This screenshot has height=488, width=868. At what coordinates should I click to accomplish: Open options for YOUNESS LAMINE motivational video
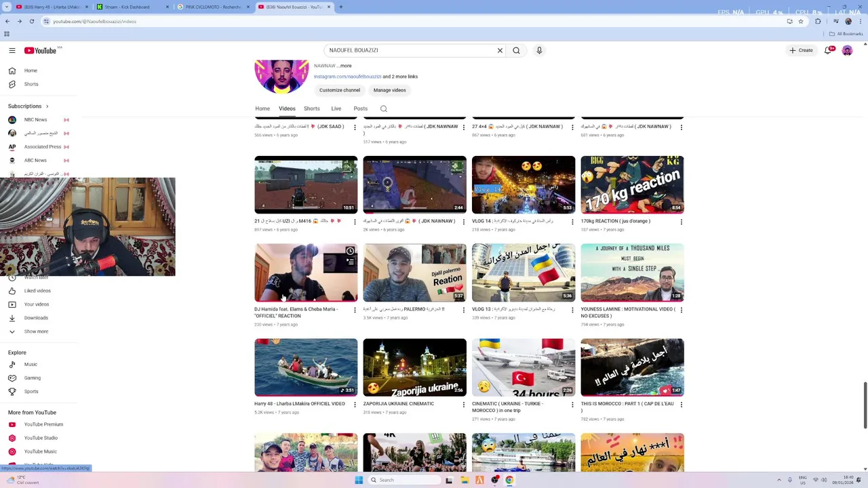(x=681, y=310)
